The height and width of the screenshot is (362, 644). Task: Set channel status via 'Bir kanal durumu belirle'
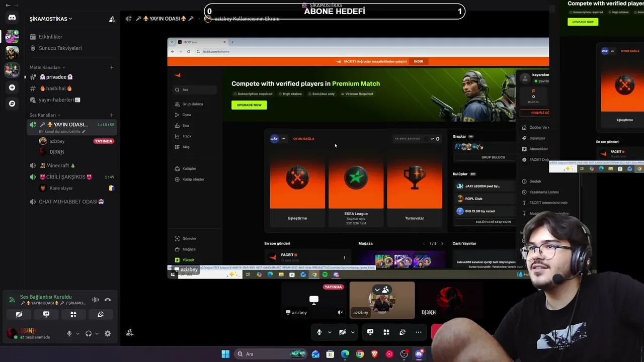[x=62, y=132]
